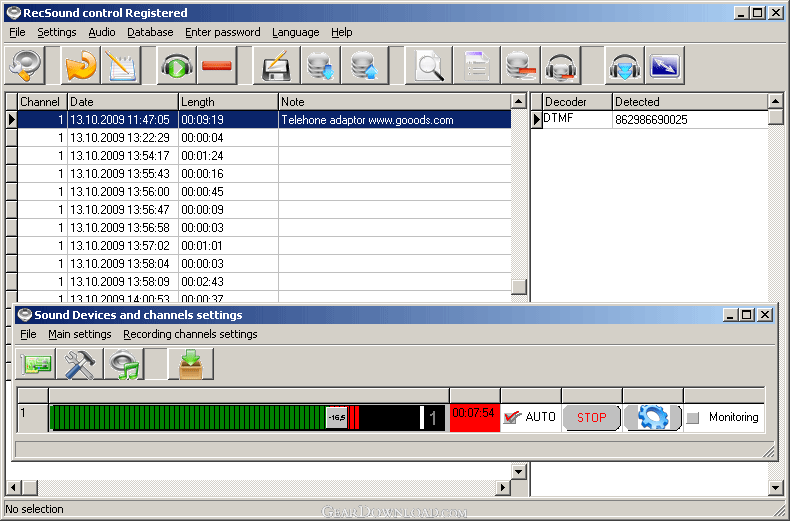Viewport: 790px width, 521px height.
Task: Open channel 1 gear settings button
Action: pos(653,417)
